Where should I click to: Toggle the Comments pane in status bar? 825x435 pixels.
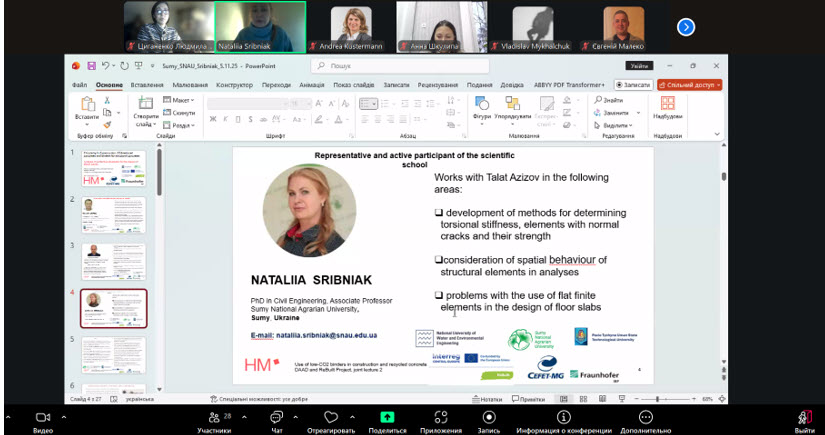(526, 398)
